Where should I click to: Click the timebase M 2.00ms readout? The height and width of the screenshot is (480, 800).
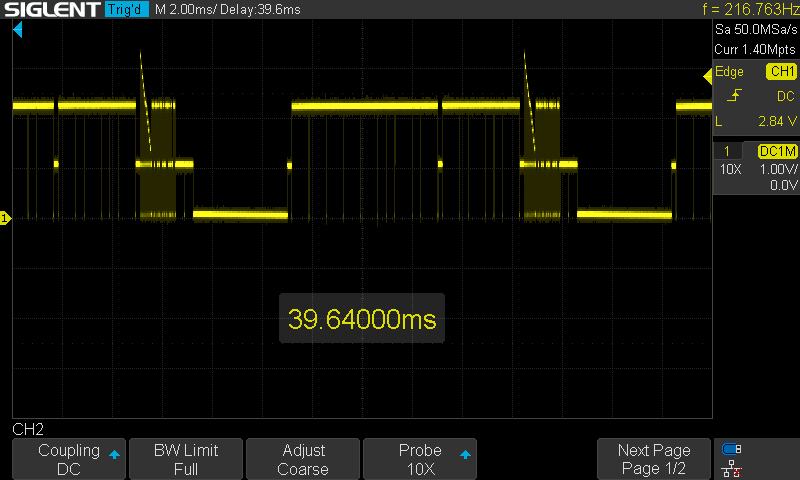pyautogui.click(x=185, y=9)
